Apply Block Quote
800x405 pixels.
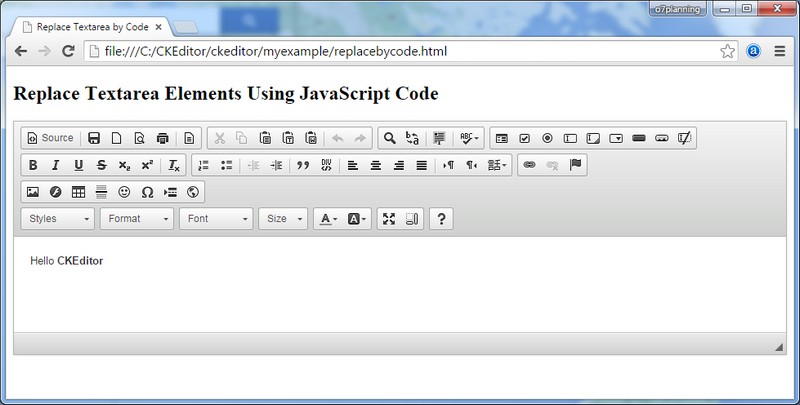(303, 165)
